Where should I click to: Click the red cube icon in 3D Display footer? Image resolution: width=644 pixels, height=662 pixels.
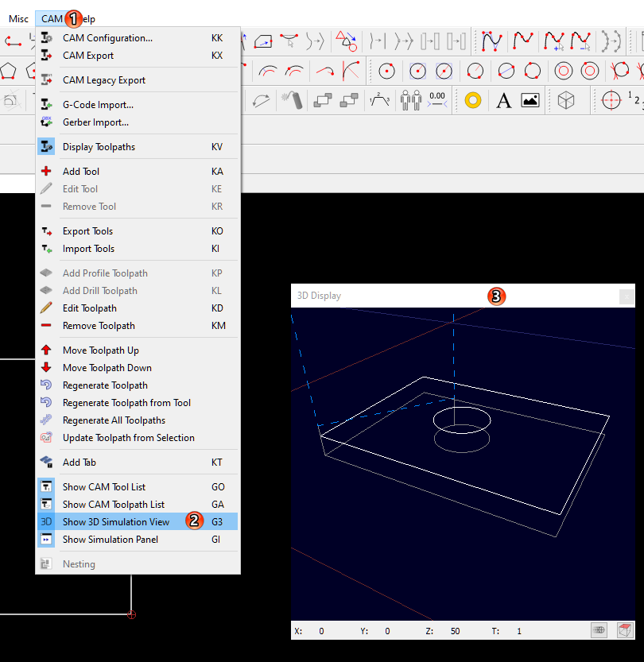625,630
